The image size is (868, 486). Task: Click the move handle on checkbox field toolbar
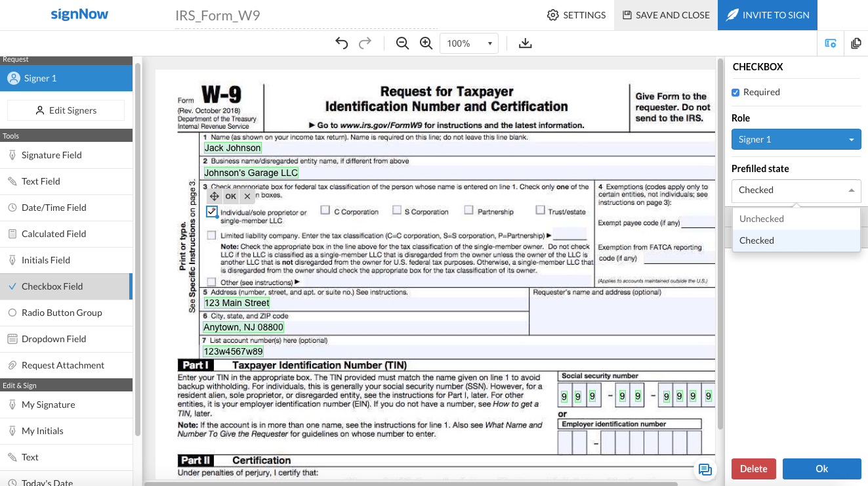coord(215,196)
